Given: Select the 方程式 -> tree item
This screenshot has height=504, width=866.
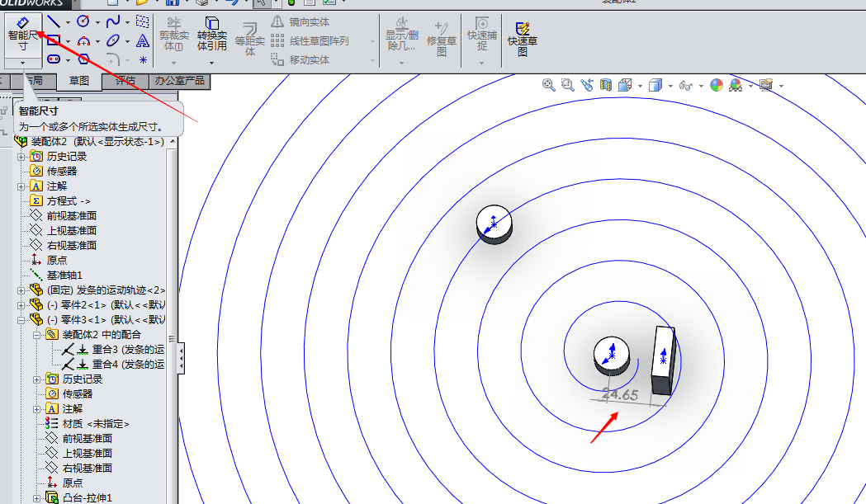Looking at the screenshot, I should point(59,201).
